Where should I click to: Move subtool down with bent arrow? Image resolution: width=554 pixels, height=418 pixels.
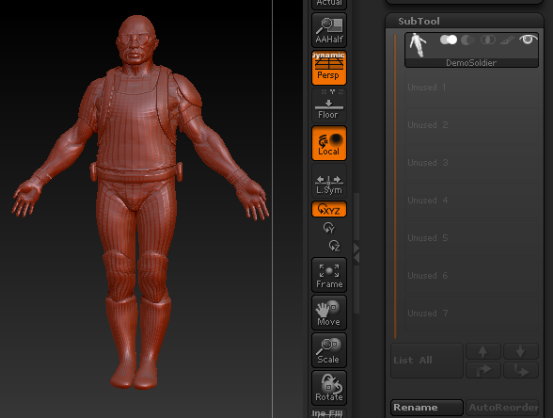pyautogui.click(x=520, y=370)
